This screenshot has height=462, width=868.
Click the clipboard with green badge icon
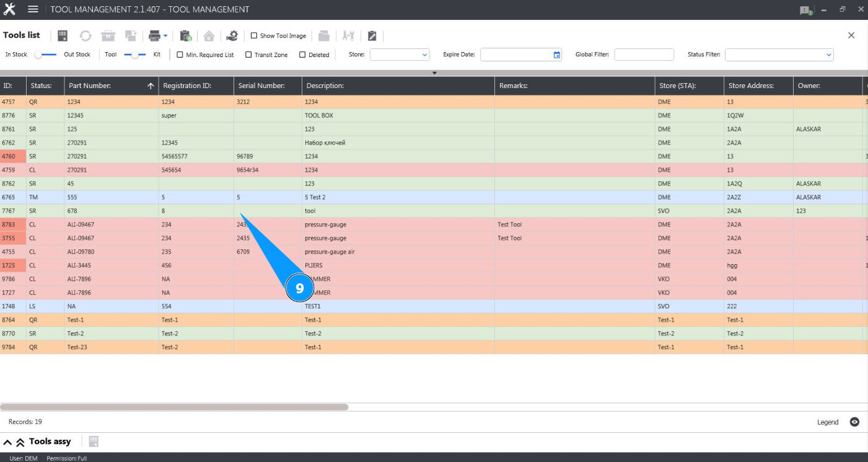[185, 35]
